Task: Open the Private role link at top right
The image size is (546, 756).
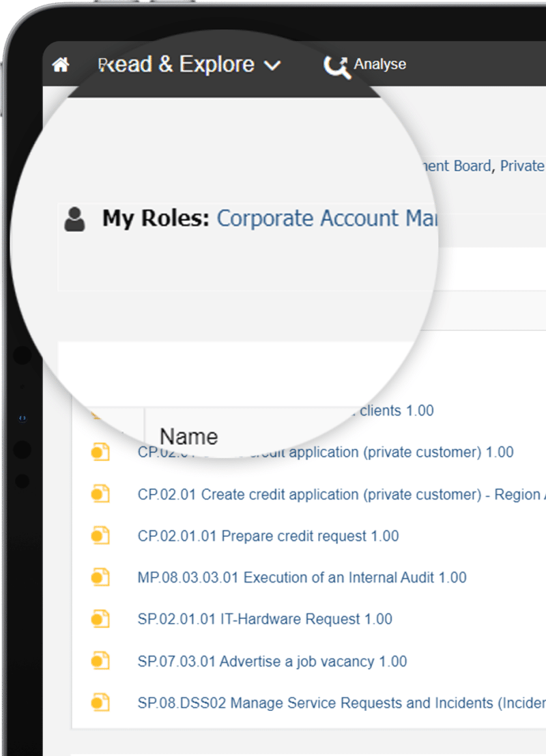Action: click(x=522, y=166)
